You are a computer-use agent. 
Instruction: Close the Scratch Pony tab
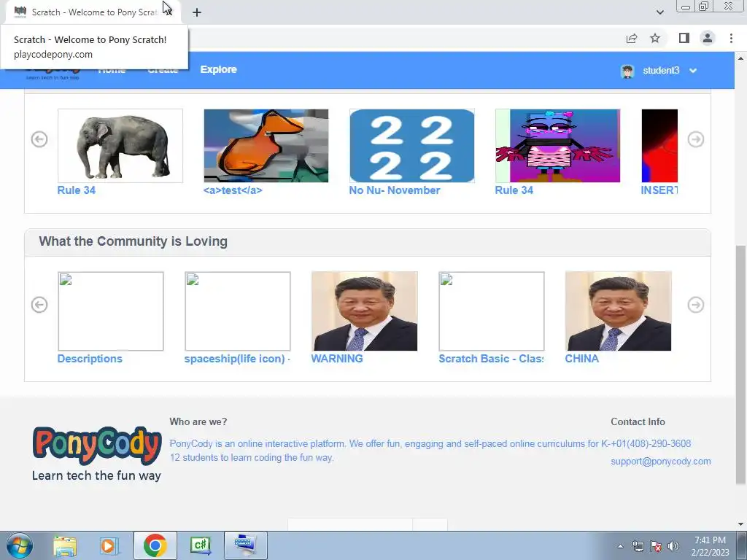click(169, 12)
